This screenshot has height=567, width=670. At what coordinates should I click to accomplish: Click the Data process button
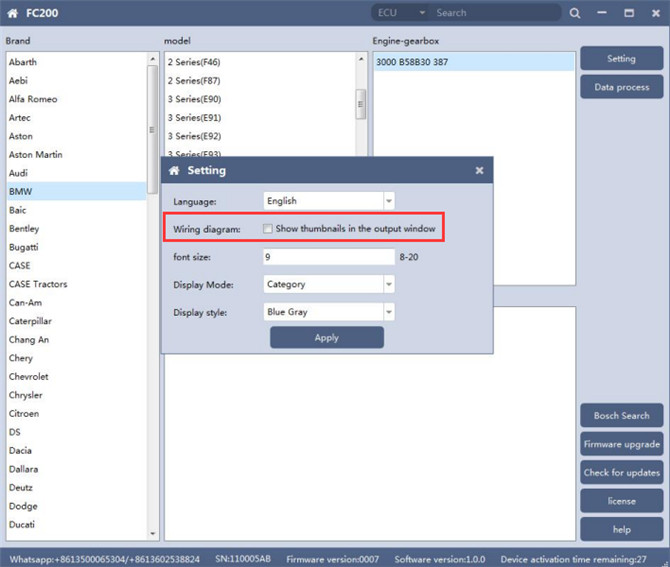pyautogui.click(x=621, y=87)
